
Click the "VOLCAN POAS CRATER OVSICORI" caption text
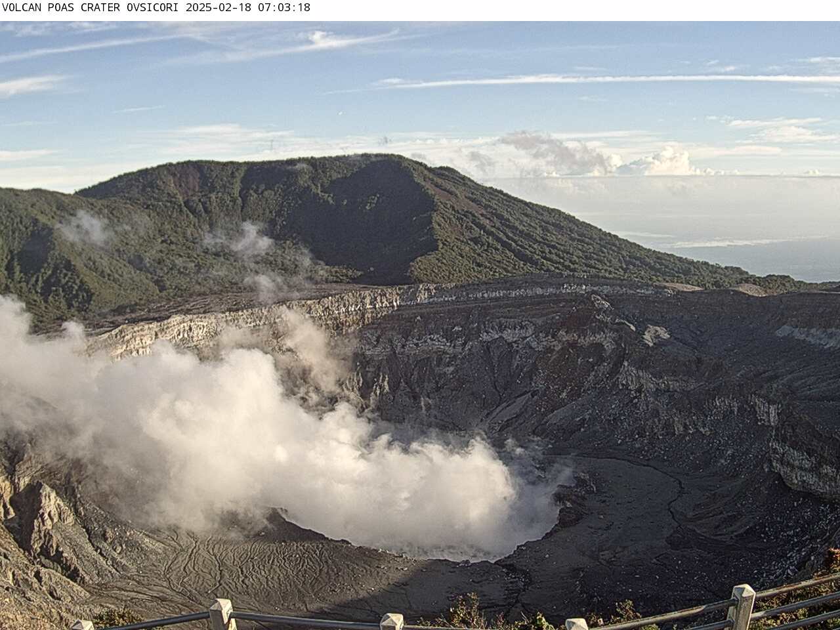tap(91, 8)
